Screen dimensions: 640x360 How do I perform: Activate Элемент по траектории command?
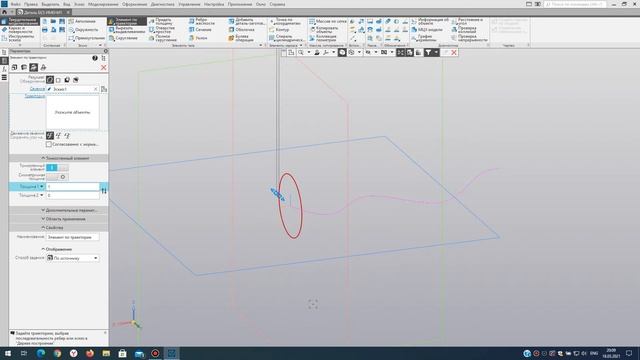127,21
